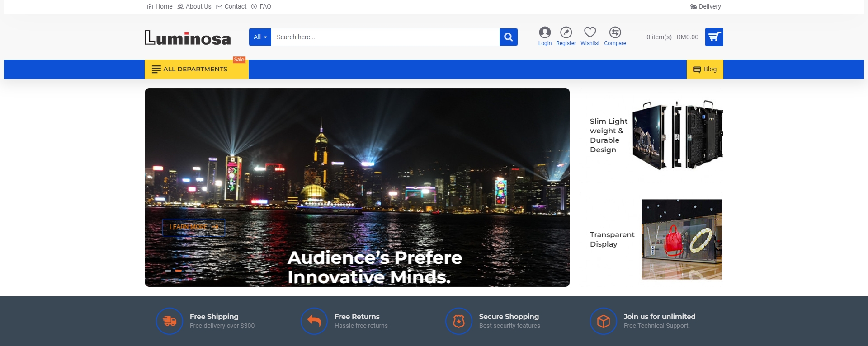Click the Free Technical Support text
This screenshot has height=346, width=868.
[657, 326]
